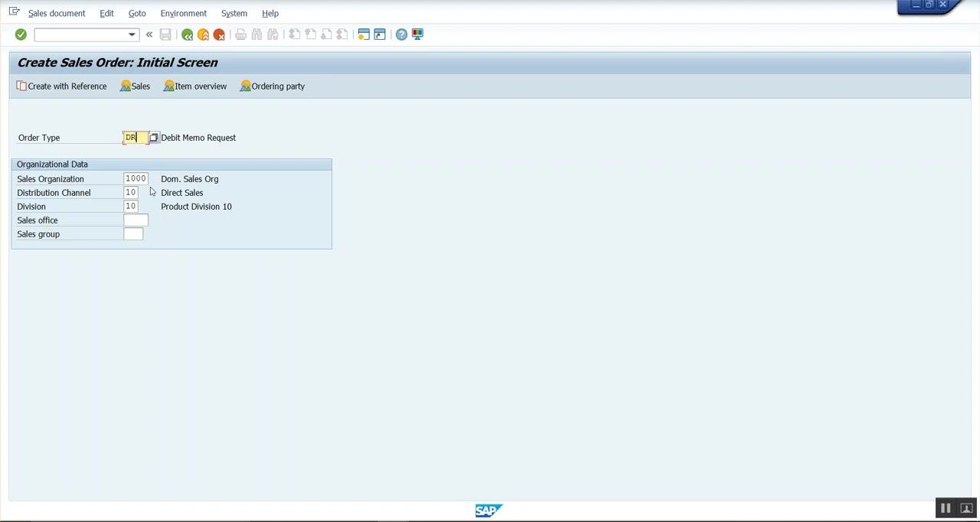Open the Edit menu

click(106, 13)
